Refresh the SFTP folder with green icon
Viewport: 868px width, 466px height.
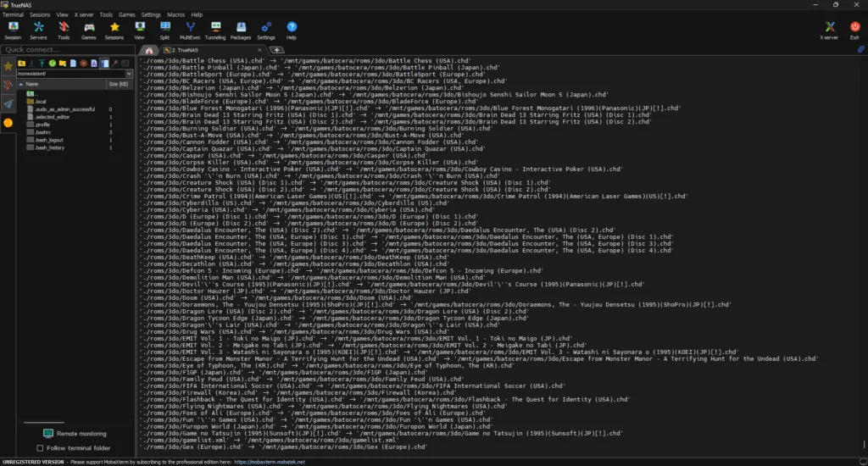click(52, 64)
